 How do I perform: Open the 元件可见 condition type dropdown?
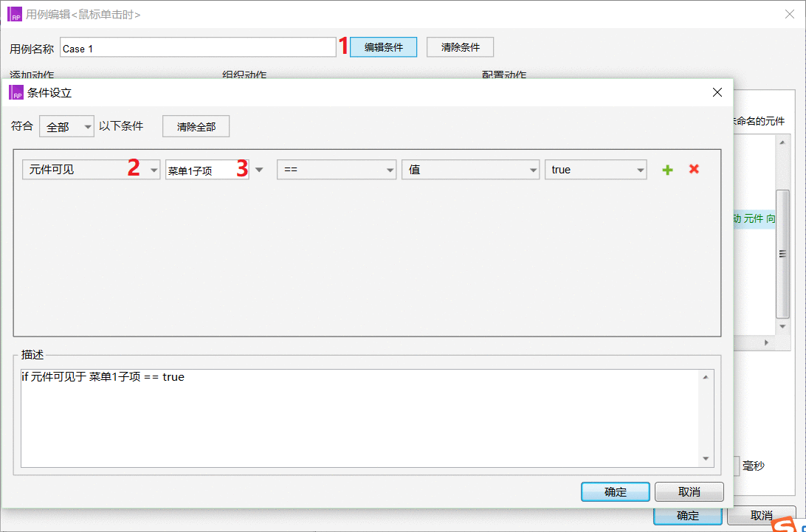(91, 170)
